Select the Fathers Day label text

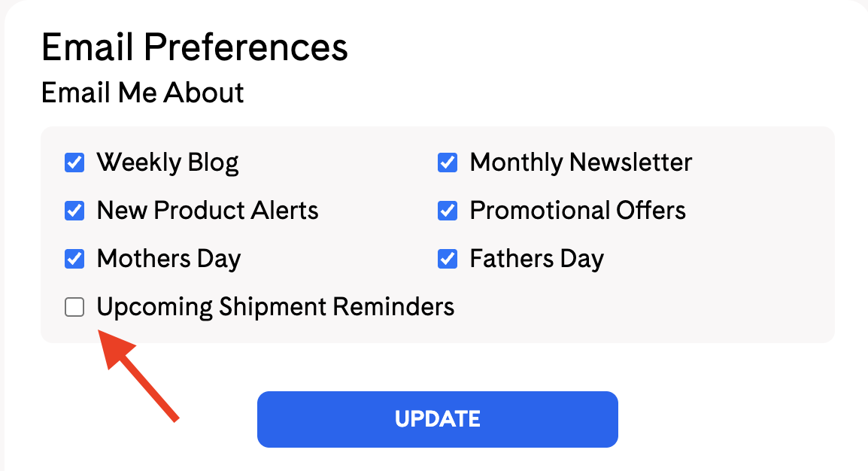536,259
